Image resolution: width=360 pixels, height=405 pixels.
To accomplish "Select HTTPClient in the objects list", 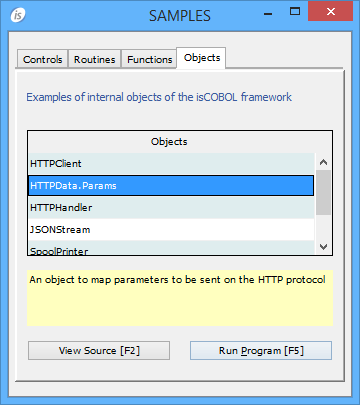I will [x=171, y=164].
